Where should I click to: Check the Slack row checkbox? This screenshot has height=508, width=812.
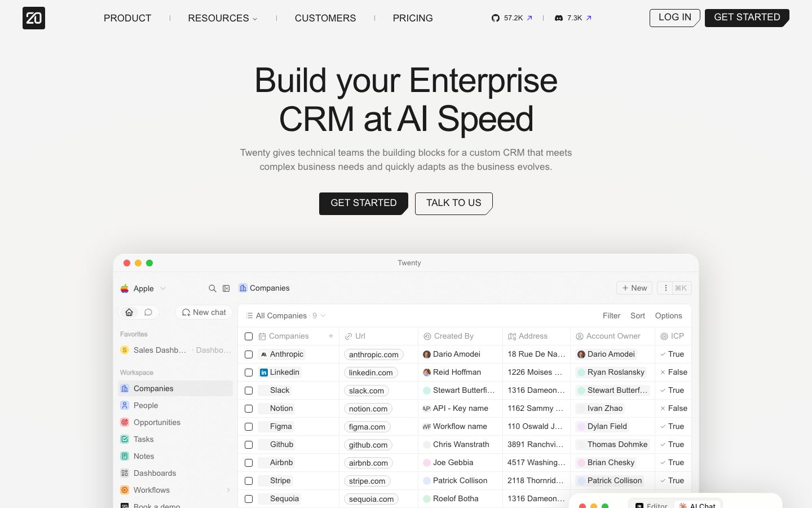pyautogui.click(x=249, y=391)
